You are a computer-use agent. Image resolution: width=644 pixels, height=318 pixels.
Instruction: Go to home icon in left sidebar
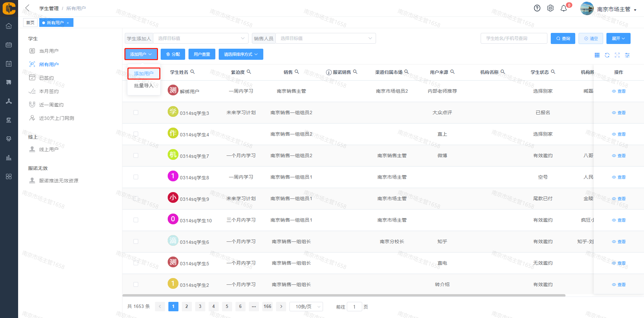coord(9,26)
